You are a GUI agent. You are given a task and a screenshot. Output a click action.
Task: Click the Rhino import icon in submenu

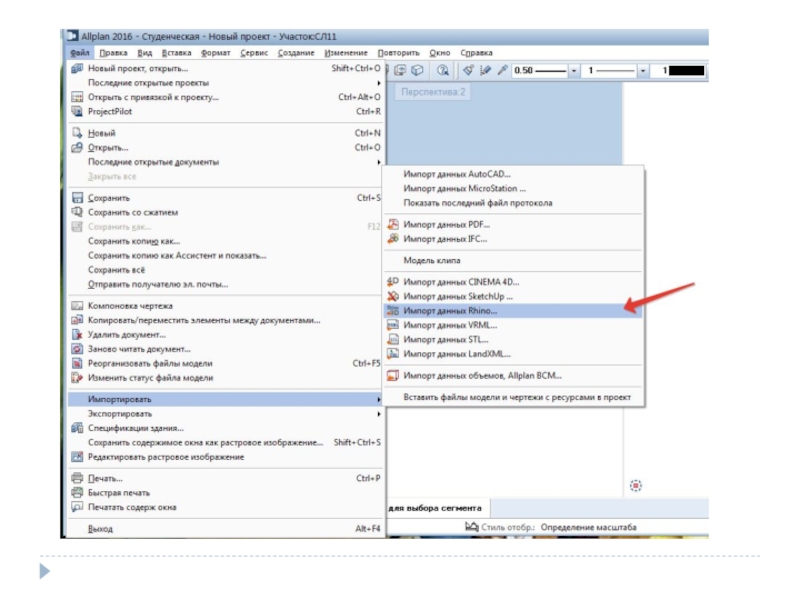(x=393, y=311)
